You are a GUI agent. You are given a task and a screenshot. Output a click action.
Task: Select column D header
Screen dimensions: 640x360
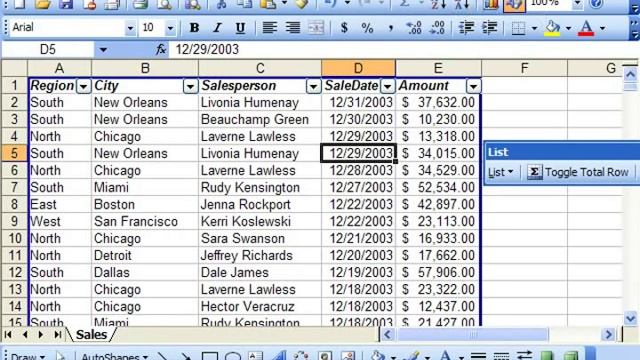(358, 68)
